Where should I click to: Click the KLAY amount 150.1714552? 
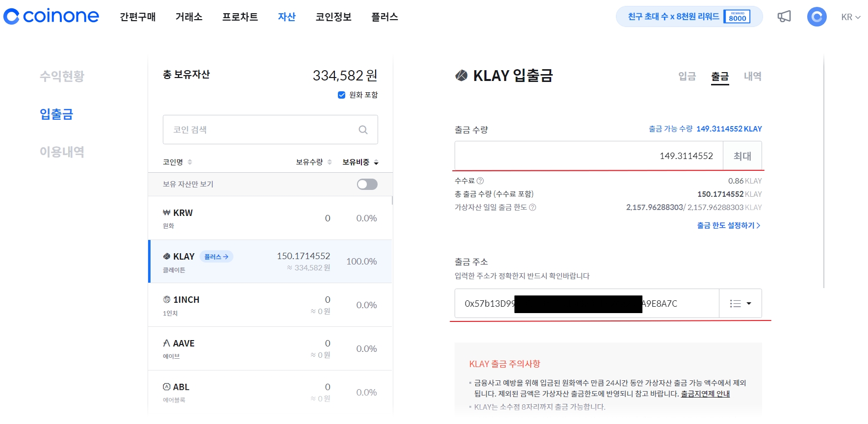pyautogui.click(x=304, y=256)
